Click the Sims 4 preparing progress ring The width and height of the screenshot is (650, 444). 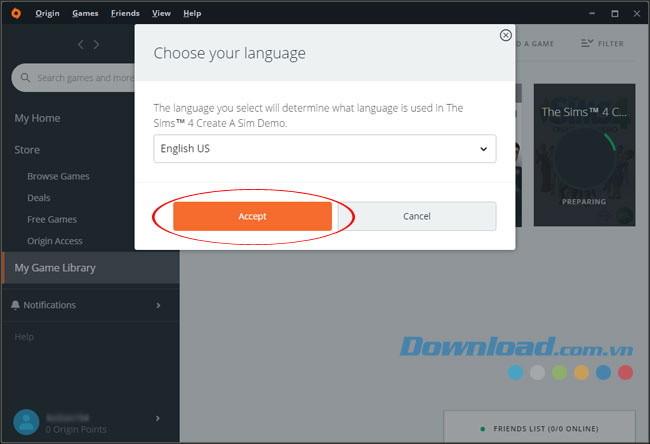585,158
